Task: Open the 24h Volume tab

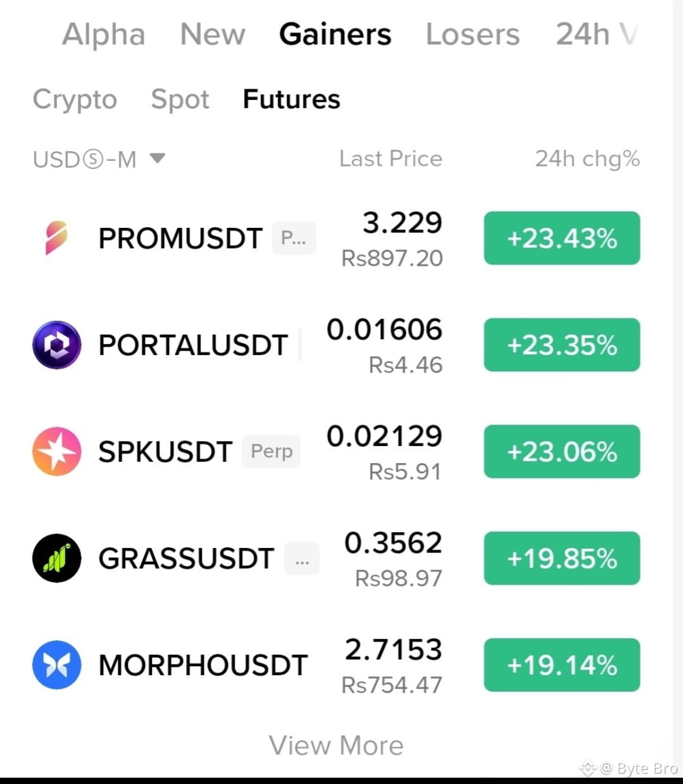Action: [597, 34]
